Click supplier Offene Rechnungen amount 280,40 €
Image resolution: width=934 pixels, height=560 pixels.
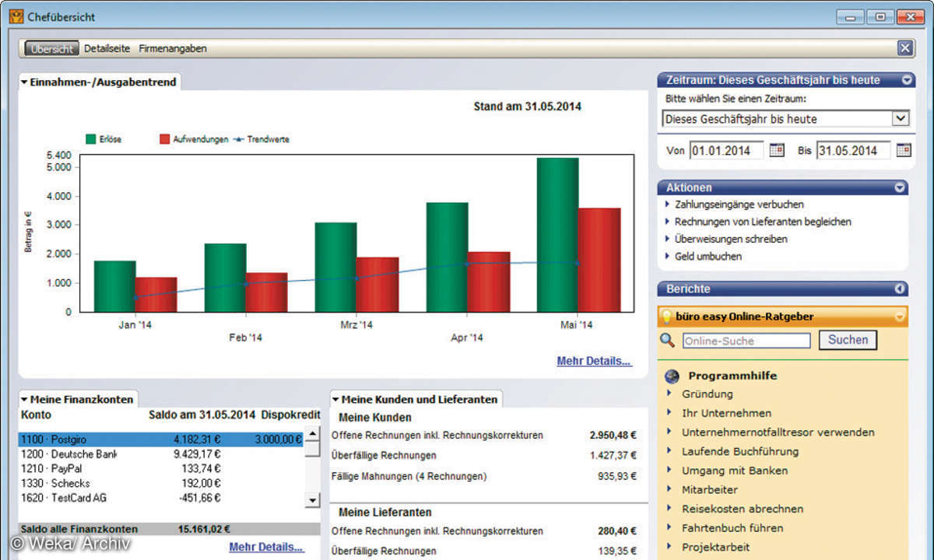pyautogui.click(x=617, y=531)
